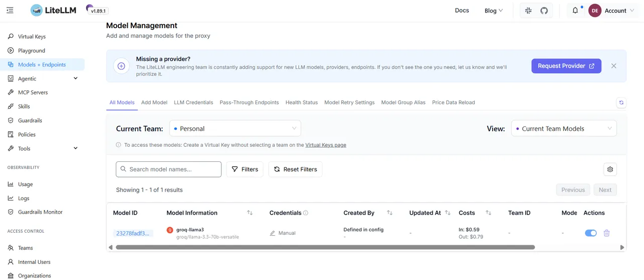644x280 pixels.
Task: Toggle the groq-llama3 model switch
Action: pos(591,233)
